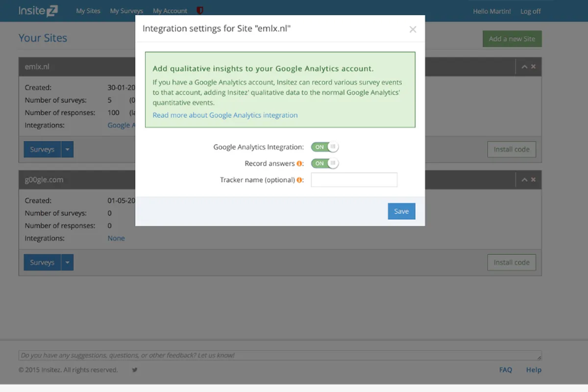Click the Insitez logo
Screen dimensions: 588x392
point(38,11)
